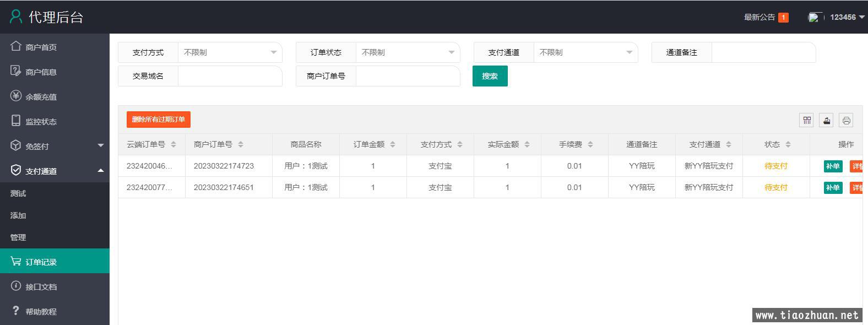Sort table by 订单金额 column

[x=393, y=144]
